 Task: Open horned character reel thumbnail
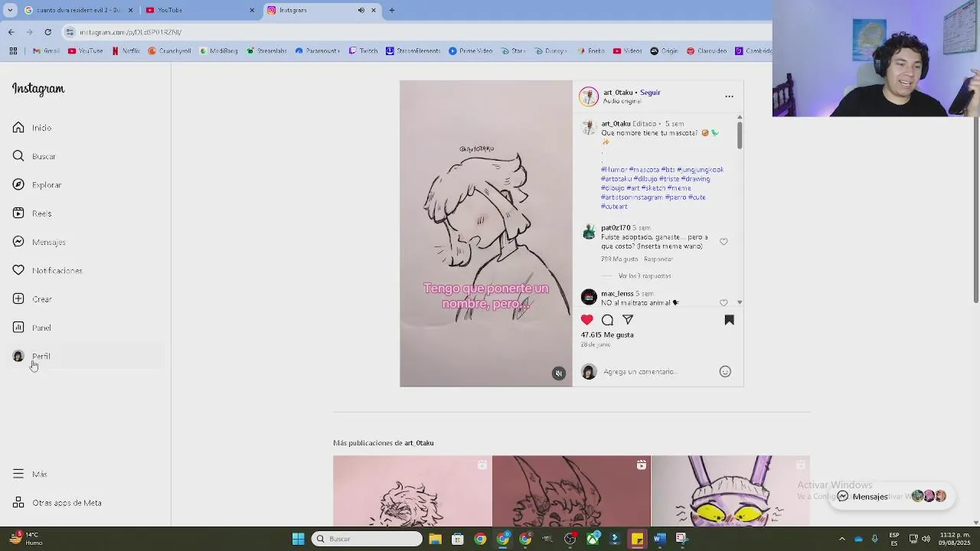(x=571, y=491)
